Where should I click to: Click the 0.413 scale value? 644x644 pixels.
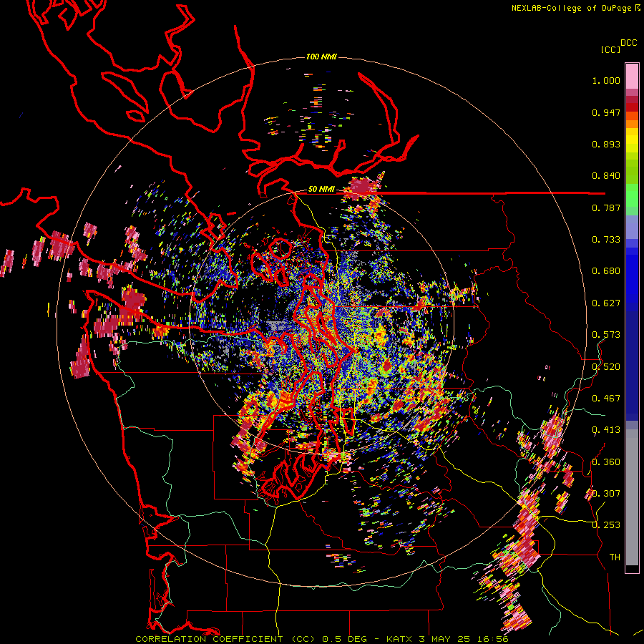point(606,430)
